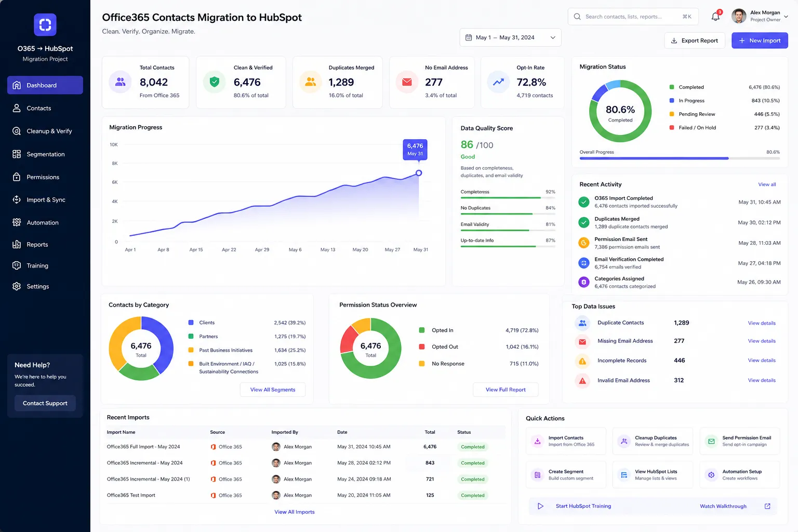Open Automation in the sidebar
Viewport: 798px width, 532px height.
(45, 222)
